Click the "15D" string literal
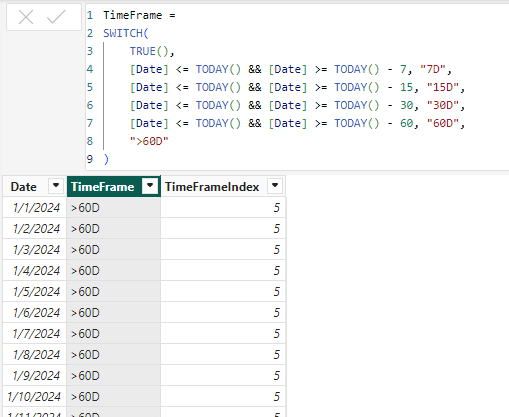 (443, 87)
